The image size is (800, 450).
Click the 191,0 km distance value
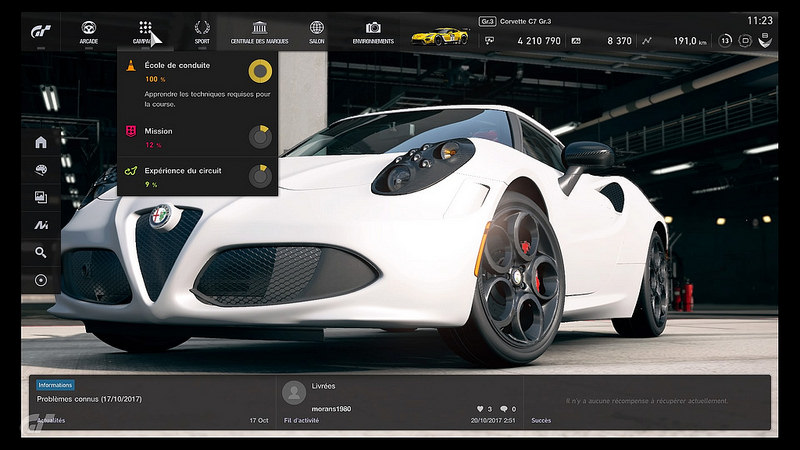pos(690,41)
